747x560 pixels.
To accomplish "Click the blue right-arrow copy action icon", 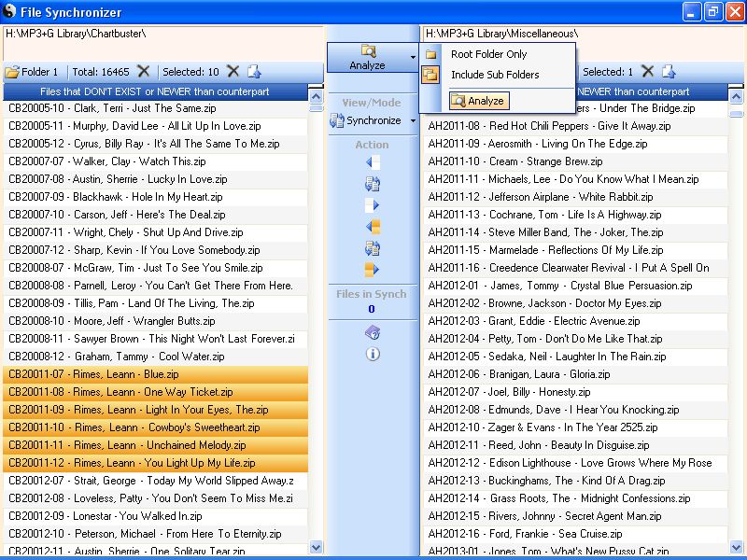I will point(372,205).
